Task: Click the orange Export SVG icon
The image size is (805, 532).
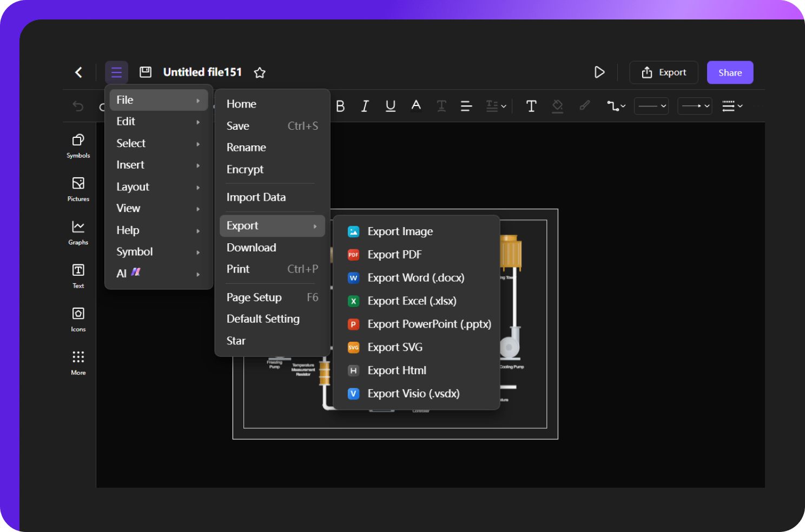Action: [353, 348]
